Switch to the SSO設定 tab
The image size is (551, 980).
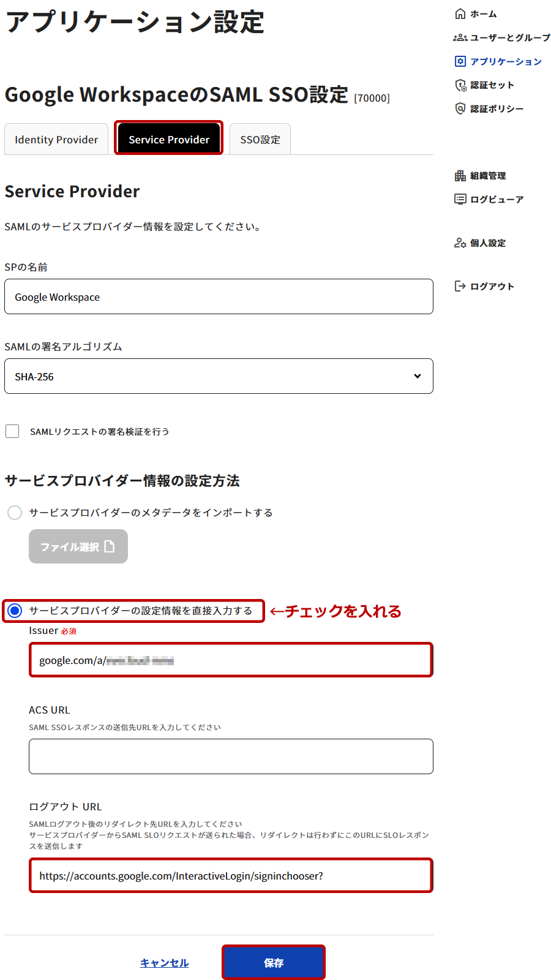[x=260, y=140]
